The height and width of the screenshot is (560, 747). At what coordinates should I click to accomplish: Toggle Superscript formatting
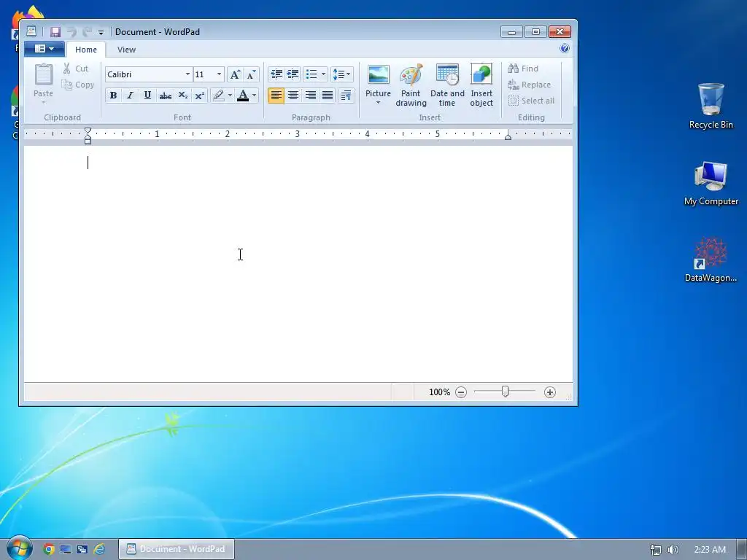point(200,96)
